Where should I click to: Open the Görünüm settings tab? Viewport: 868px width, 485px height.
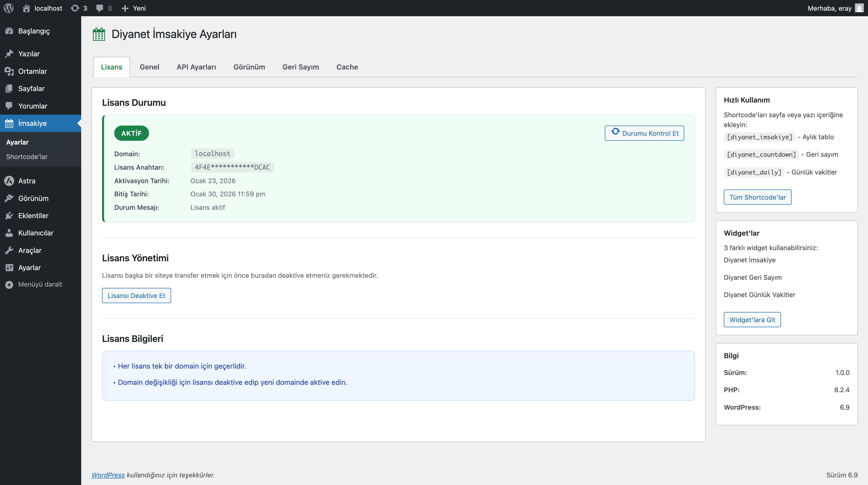[x=249, y=67]
